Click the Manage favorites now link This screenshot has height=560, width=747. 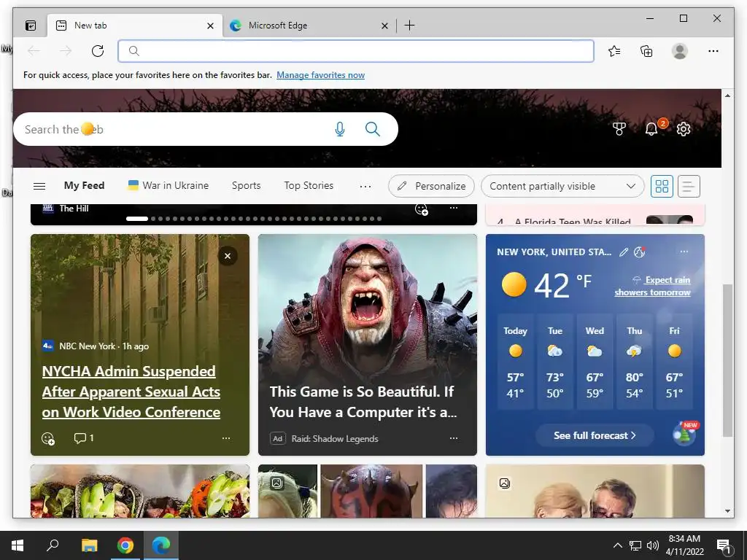(321, 75)
